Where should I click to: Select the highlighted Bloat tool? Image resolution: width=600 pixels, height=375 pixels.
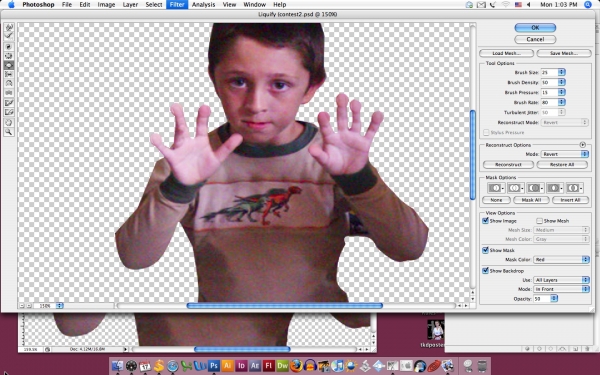[9, 65]
